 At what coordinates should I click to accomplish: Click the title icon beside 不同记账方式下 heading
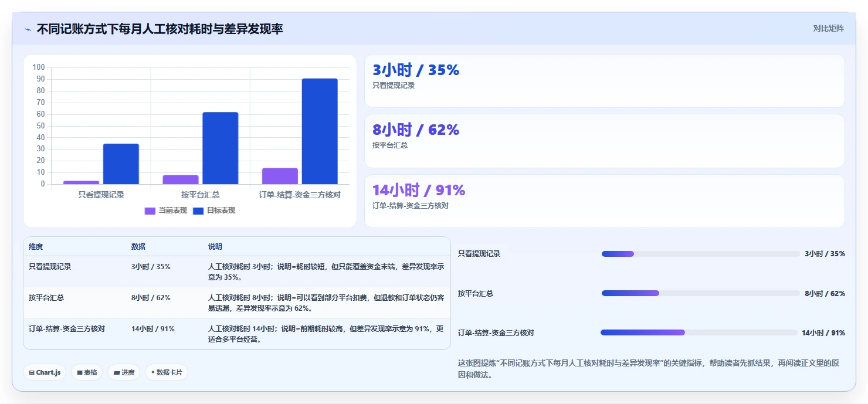(28, 29)
